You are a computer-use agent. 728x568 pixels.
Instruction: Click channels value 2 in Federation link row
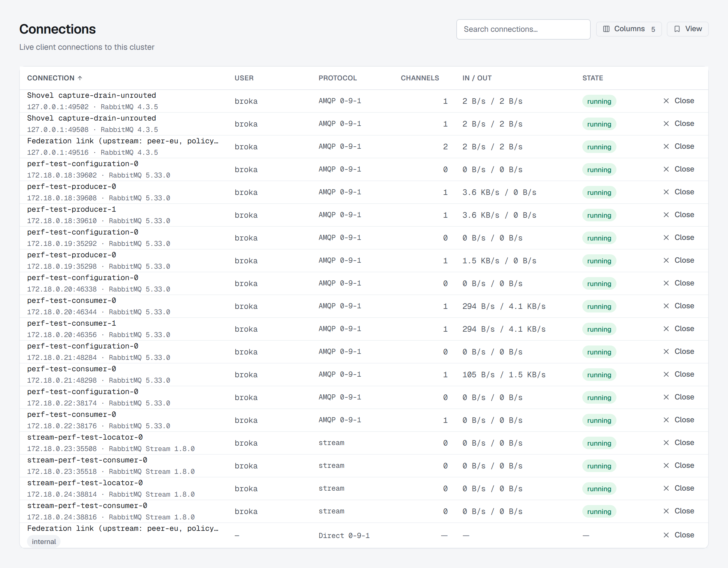[445, 147]
